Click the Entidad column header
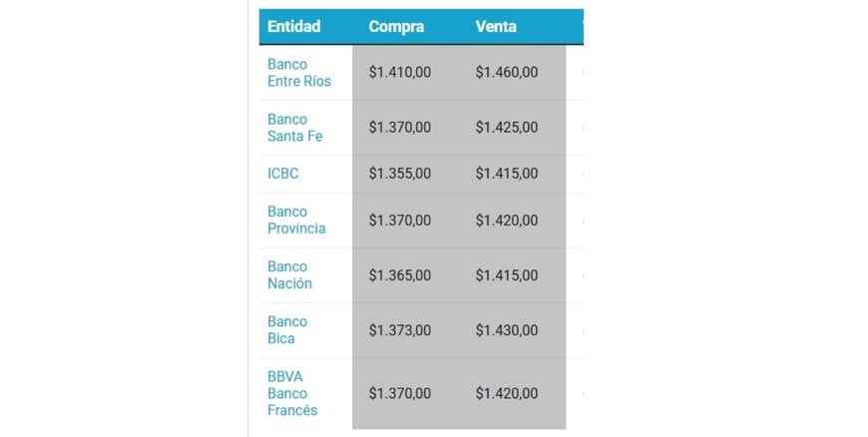This screenshot has height=437, width=868. click(293, 27)
